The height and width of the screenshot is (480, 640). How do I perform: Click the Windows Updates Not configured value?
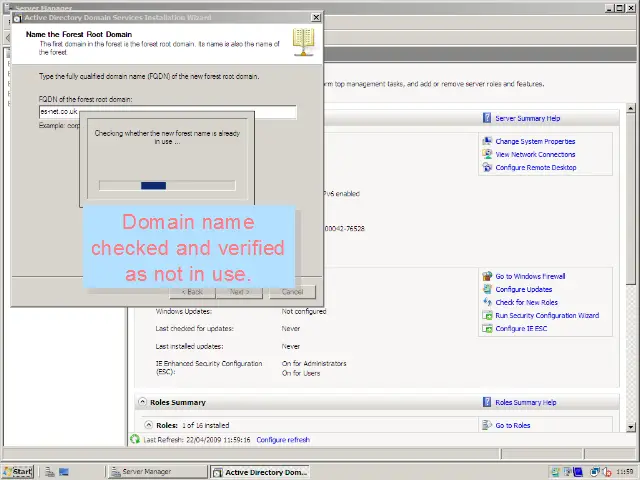[x=304, y=311]
